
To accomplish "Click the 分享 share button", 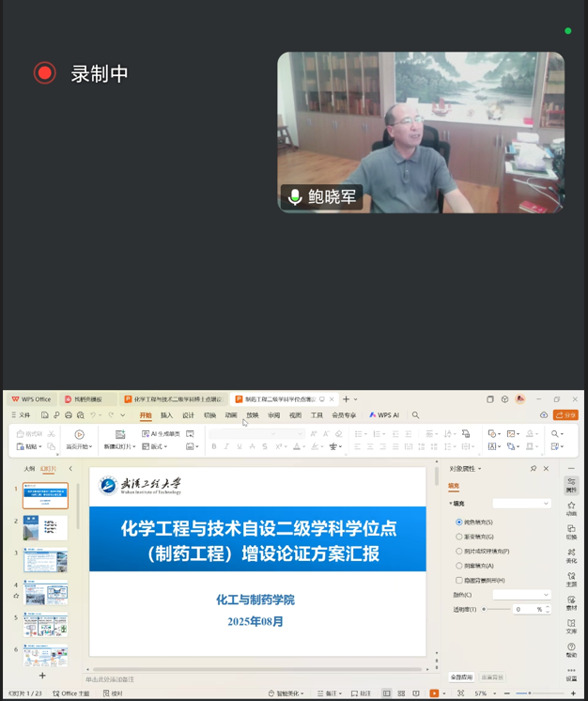I will point(565,414).
